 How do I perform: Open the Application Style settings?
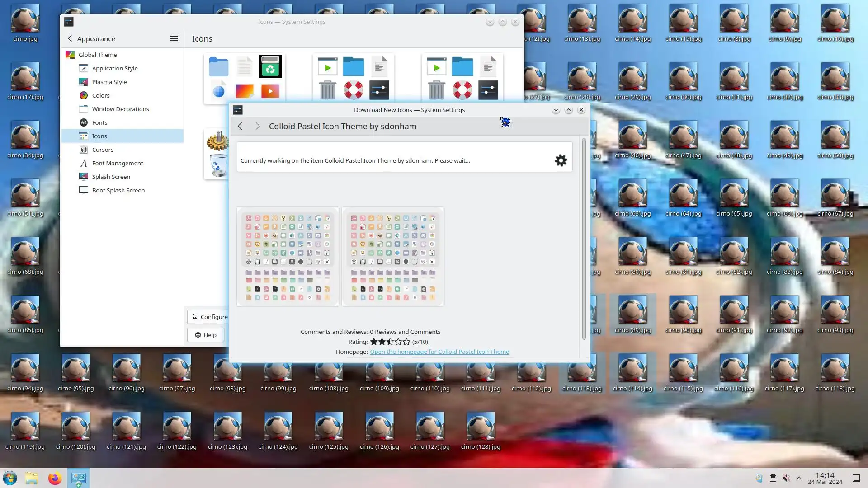click(114, 68)
